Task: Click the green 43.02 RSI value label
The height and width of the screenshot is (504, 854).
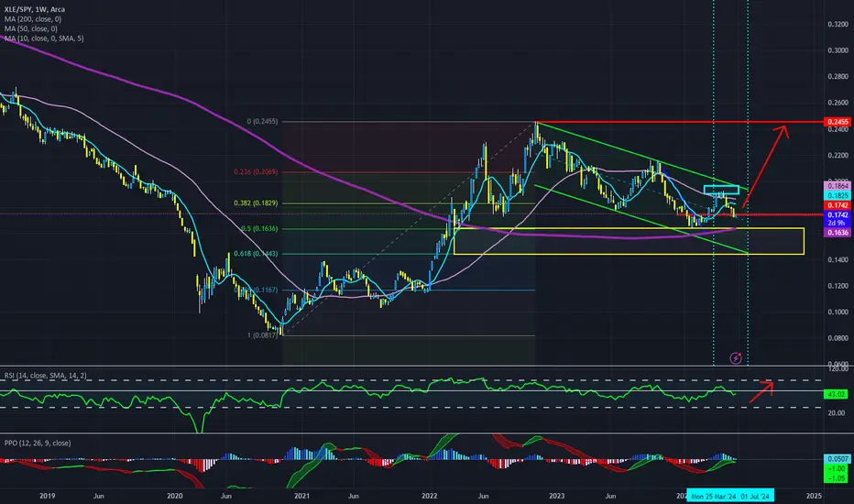Action: point(836,394)
